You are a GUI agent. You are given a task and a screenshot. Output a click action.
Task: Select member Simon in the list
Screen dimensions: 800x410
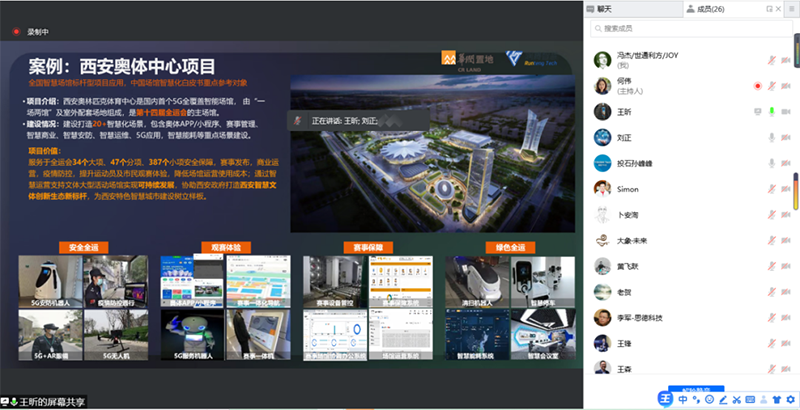click(691, 189)
